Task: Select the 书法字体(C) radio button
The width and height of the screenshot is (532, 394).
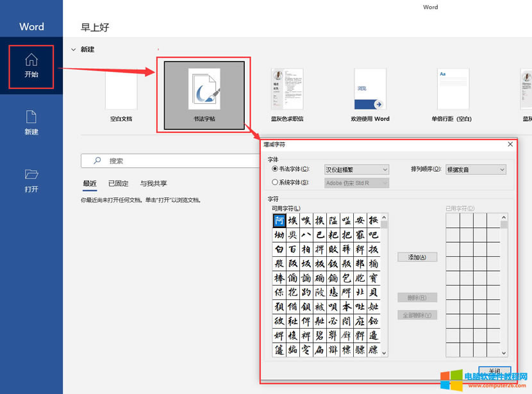Action: pyautogui.click(x=275, y=169)
